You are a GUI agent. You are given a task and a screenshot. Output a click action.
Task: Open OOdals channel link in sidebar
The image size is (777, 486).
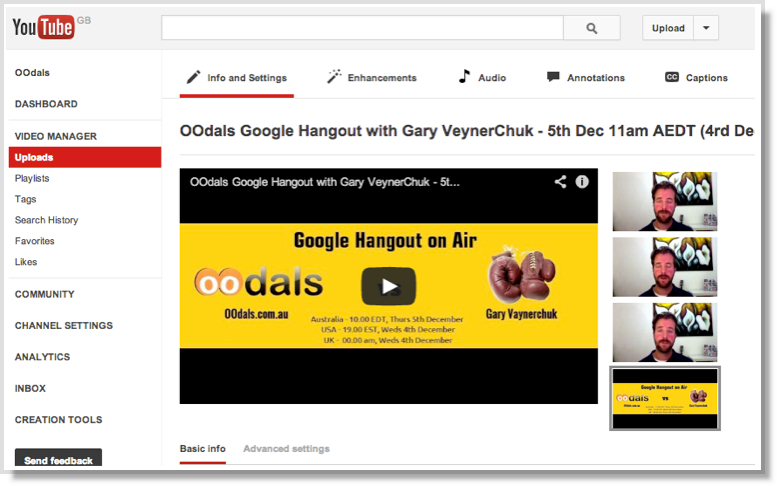click(32, 73)
